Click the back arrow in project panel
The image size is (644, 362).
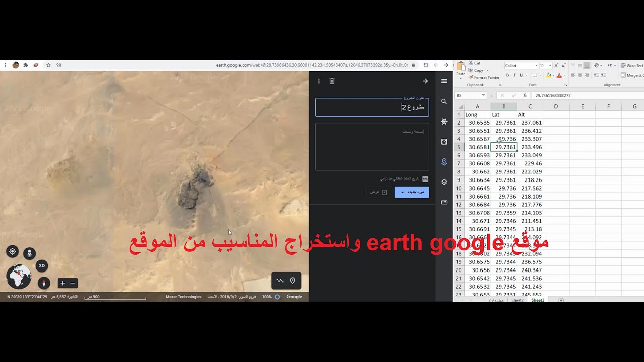pos(425,81)
